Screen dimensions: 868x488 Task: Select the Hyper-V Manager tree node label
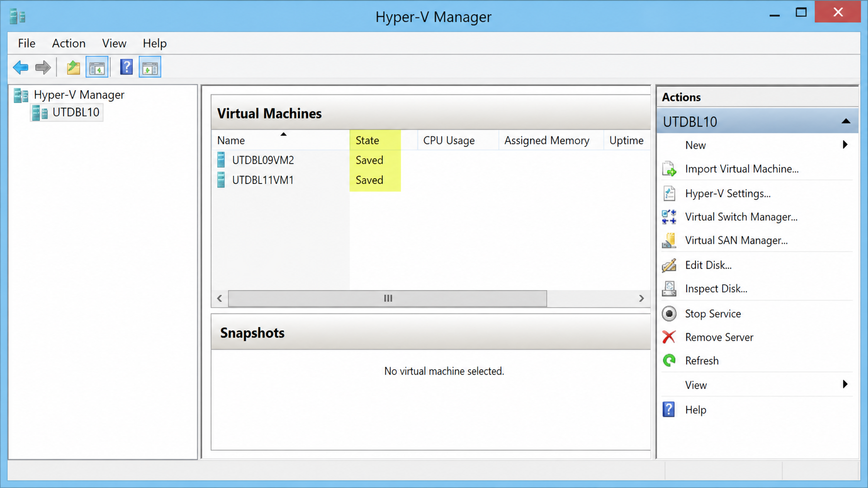tap(79, 95)
